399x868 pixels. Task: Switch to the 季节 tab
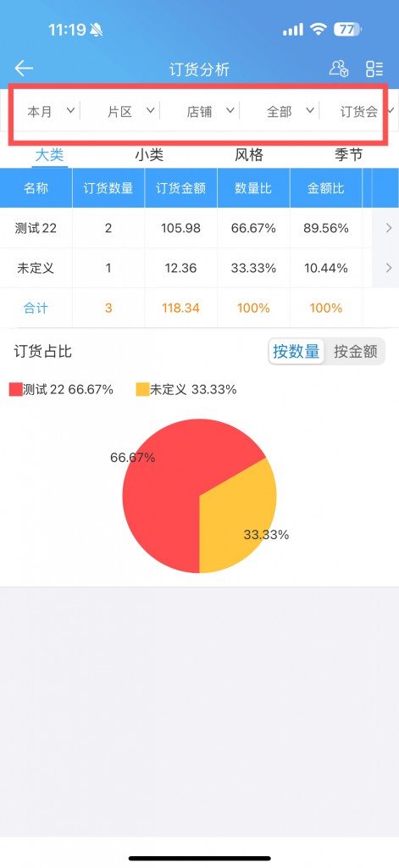point(349,155)
